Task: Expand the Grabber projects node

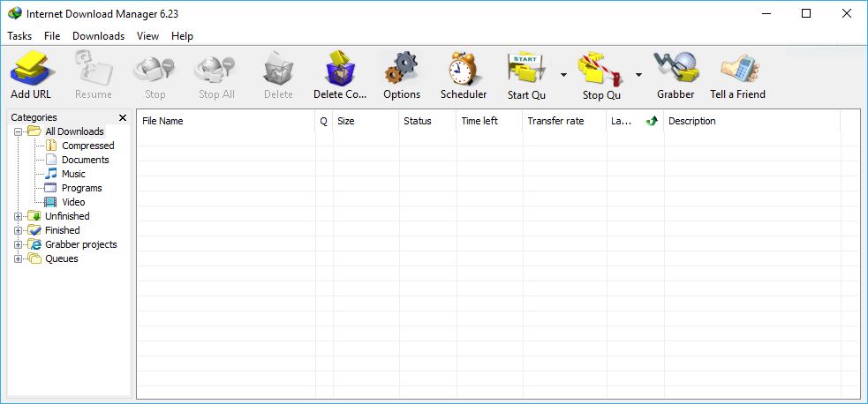Action: tap(18, 245)
